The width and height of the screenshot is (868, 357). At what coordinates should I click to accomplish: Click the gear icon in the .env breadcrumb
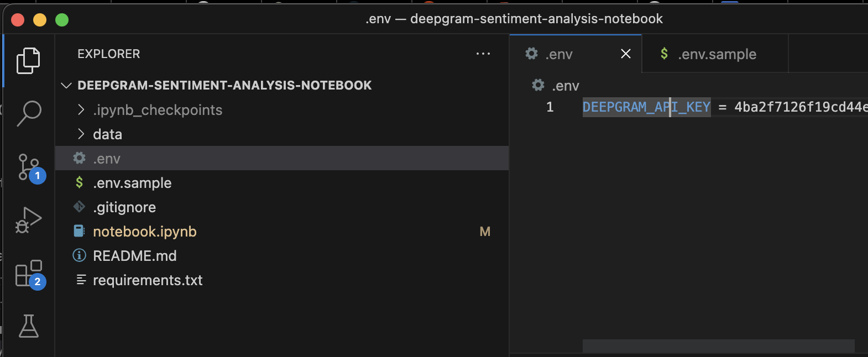pos(538,85)
